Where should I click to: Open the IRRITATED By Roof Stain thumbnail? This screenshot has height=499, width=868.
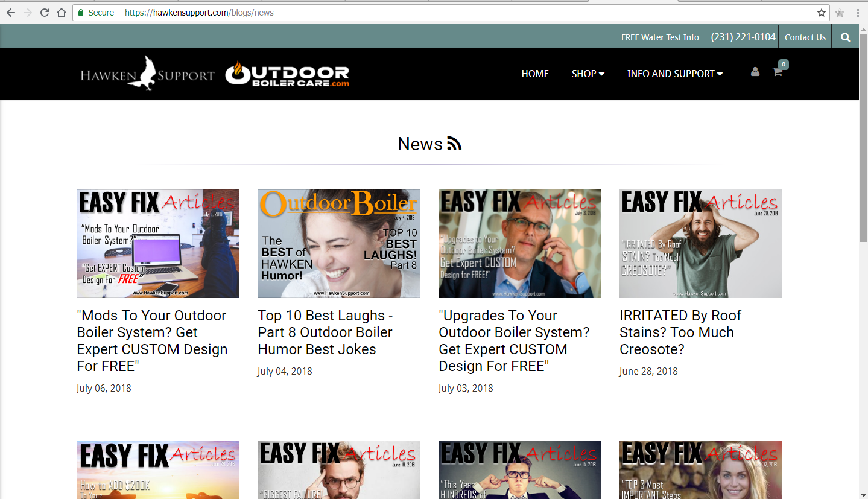701,244
